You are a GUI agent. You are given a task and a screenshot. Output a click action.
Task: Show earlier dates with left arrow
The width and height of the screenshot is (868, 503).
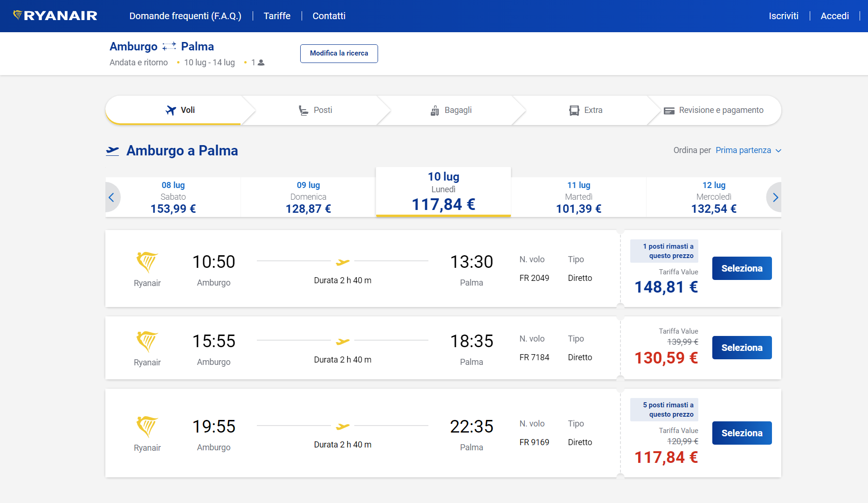111,197
